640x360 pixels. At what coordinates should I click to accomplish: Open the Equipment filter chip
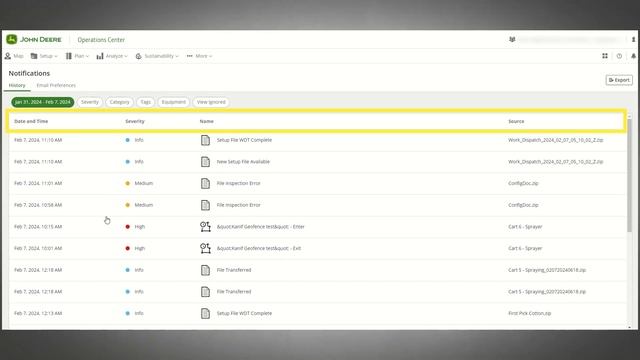click(173, 102)
